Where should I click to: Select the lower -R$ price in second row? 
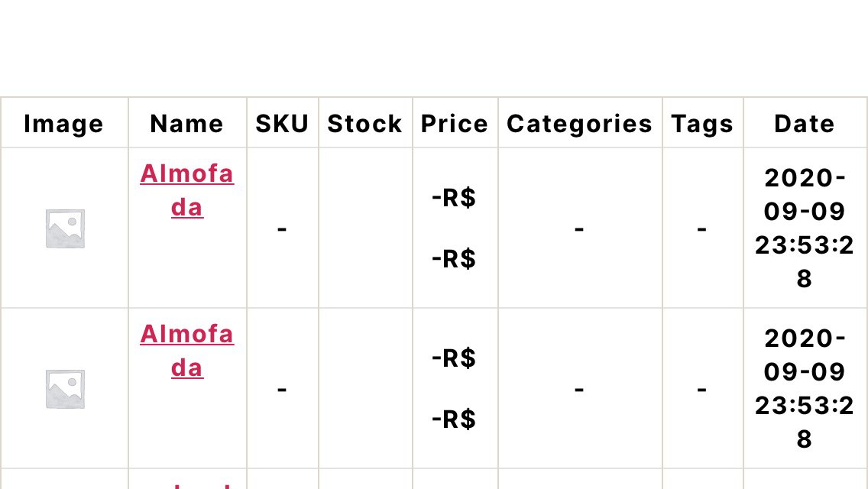(x=454, y=419)
